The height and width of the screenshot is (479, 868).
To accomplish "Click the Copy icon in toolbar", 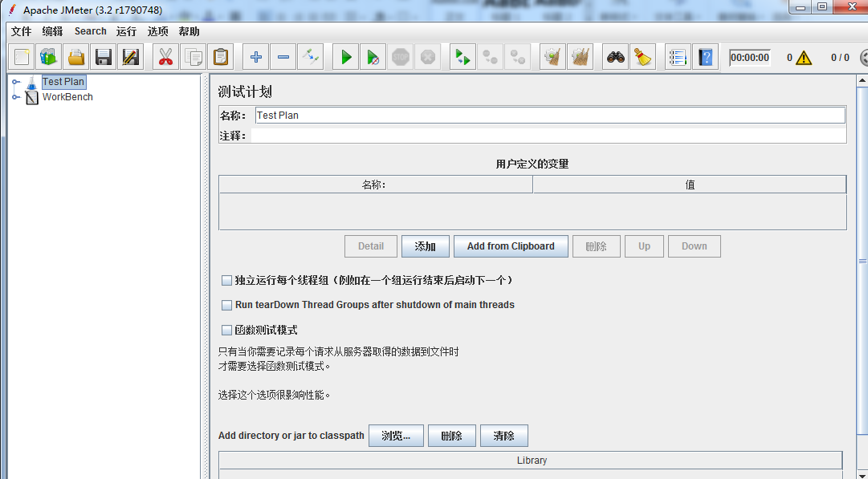I will (194, 57).
